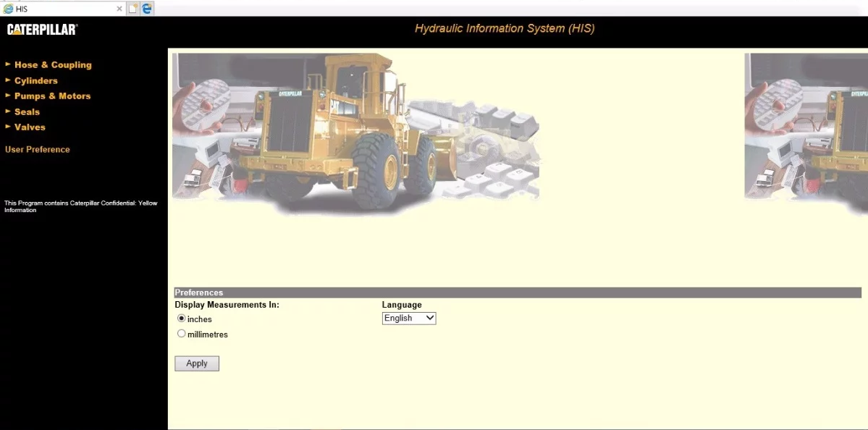The image size is (868, 430).
Task: Click the Caterpillar Confidential notice text
Action: click(x=80, y=206)
